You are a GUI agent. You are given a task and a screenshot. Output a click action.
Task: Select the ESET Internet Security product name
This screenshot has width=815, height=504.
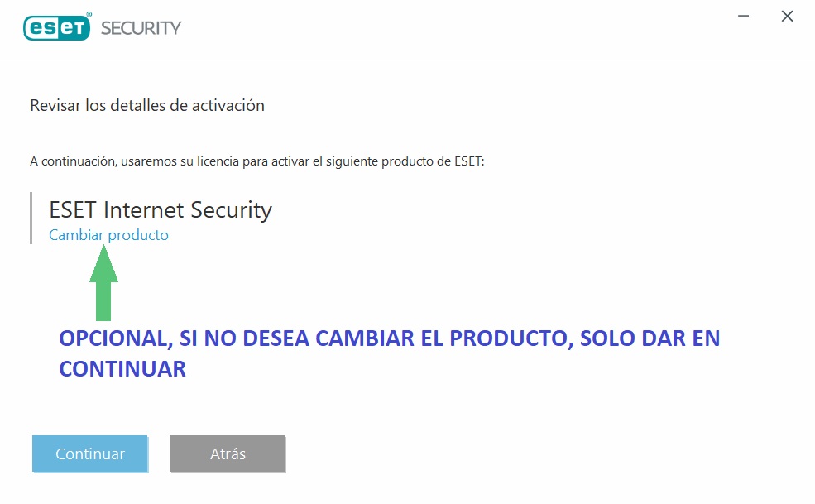[161, 210]
